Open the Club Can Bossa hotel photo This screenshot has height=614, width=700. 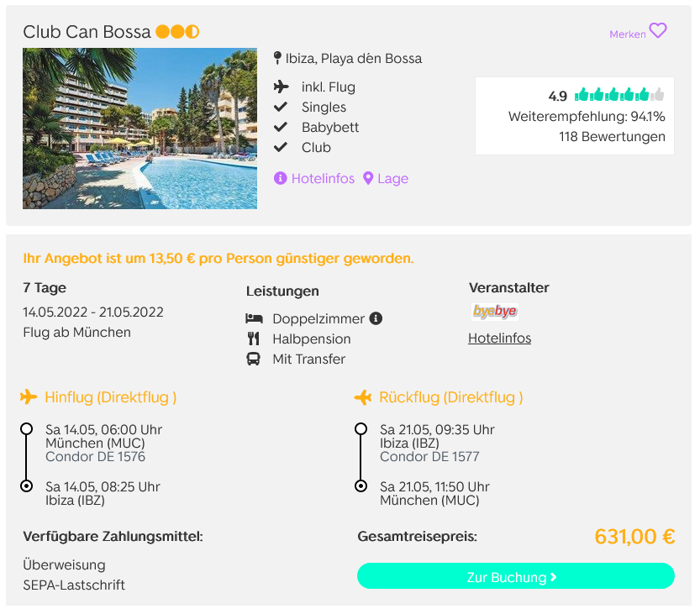point(139,129)
